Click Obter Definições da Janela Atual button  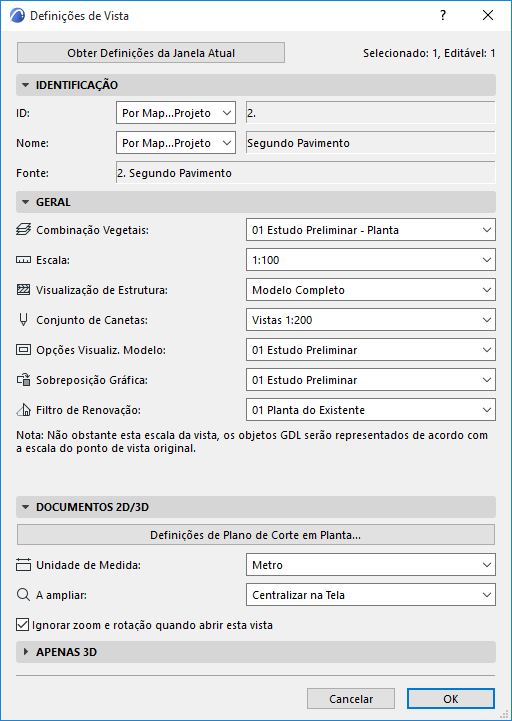point(151,53)
